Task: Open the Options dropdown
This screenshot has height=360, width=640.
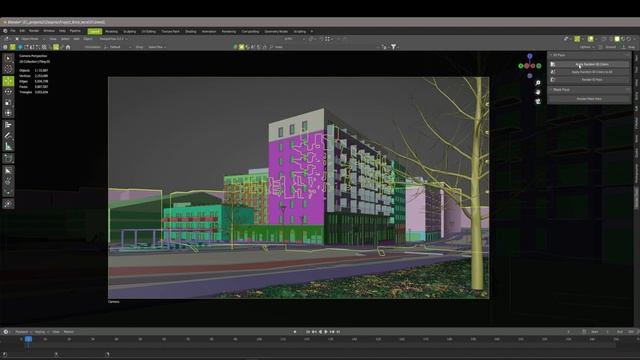Action: 587,47
